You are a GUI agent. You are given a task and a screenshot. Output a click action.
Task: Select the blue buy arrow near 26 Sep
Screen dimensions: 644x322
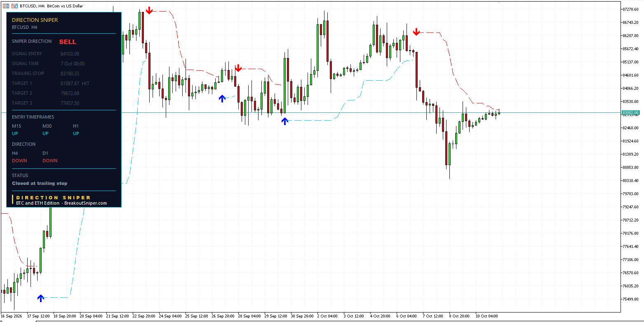pos(222,98)
